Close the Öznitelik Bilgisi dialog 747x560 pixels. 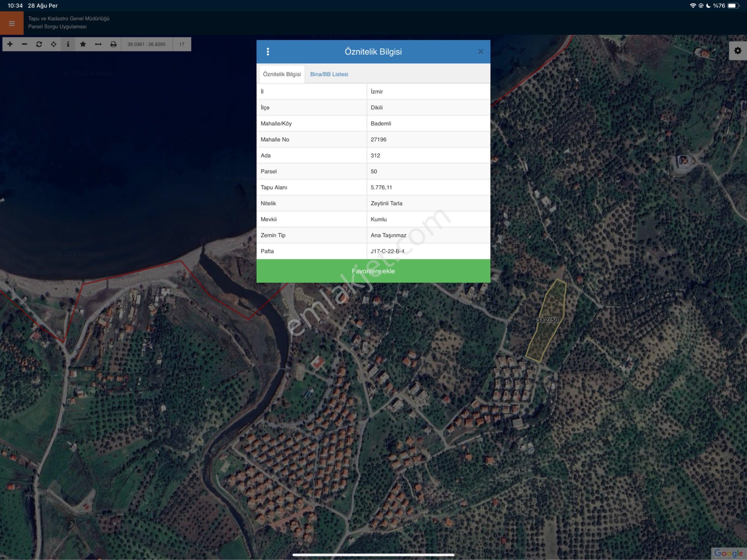pyautogui.click(x=480, y=52)
